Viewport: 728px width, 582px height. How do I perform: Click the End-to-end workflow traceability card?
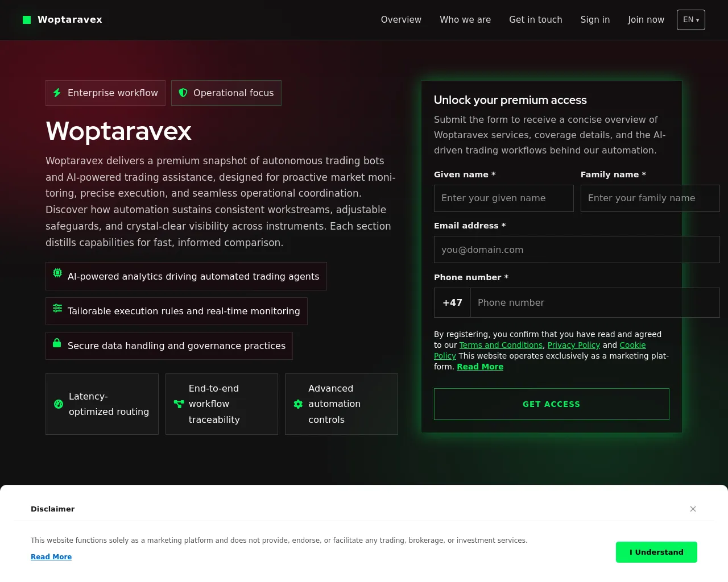coord(222,404)
